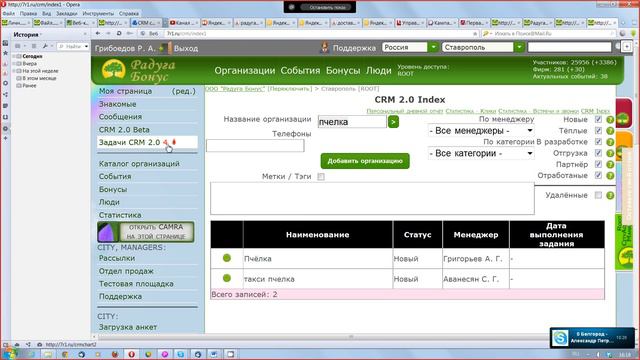
Task: Toggle the В разработке checkbox
Action: tap(598, 142)
